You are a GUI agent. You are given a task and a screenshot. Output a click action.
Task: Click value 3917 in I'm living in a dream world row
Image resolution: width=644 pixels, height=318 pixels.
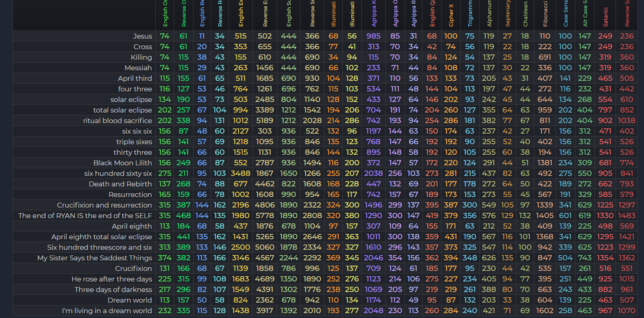[x=265, y=311]
